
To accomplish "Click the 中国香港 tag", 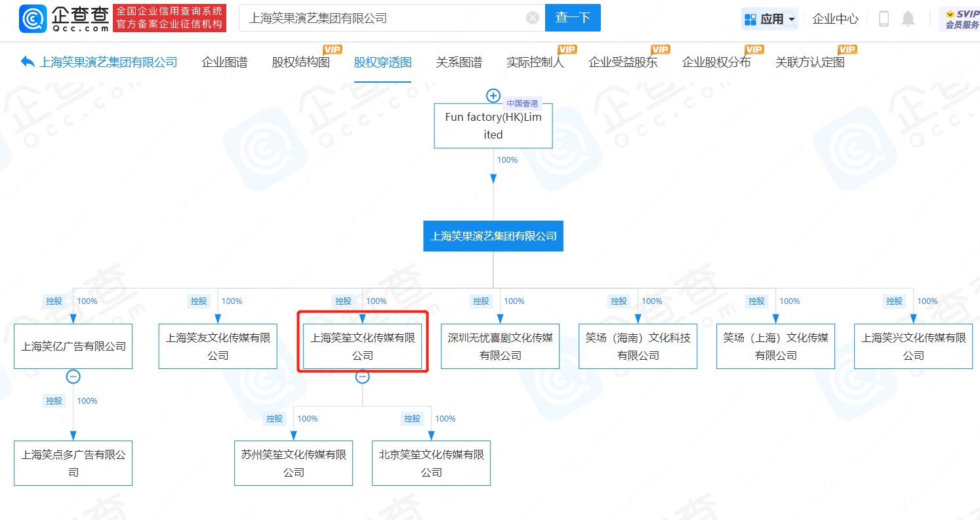I will coord(522,103).
